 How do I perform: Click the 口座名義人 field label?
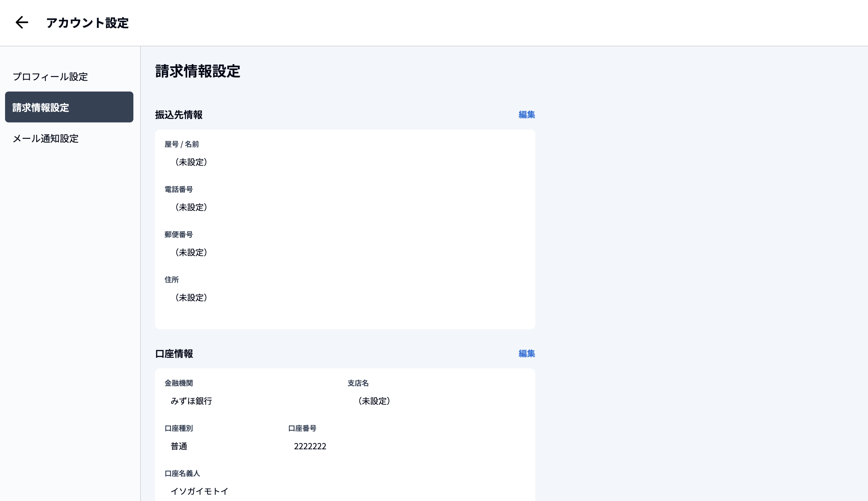coord(182,473)
